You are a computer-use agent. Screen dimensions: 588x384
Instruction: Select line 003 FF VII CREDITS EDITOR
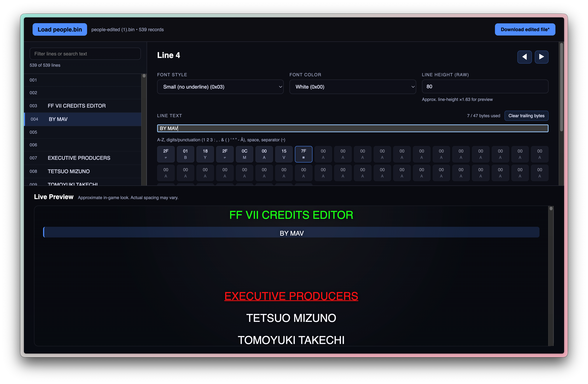coord(83,106)
